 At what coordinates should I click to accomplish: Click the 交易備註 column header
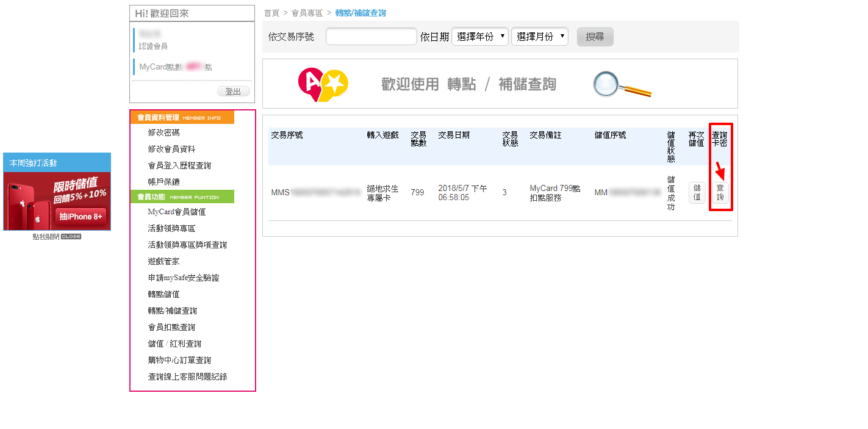545,135
